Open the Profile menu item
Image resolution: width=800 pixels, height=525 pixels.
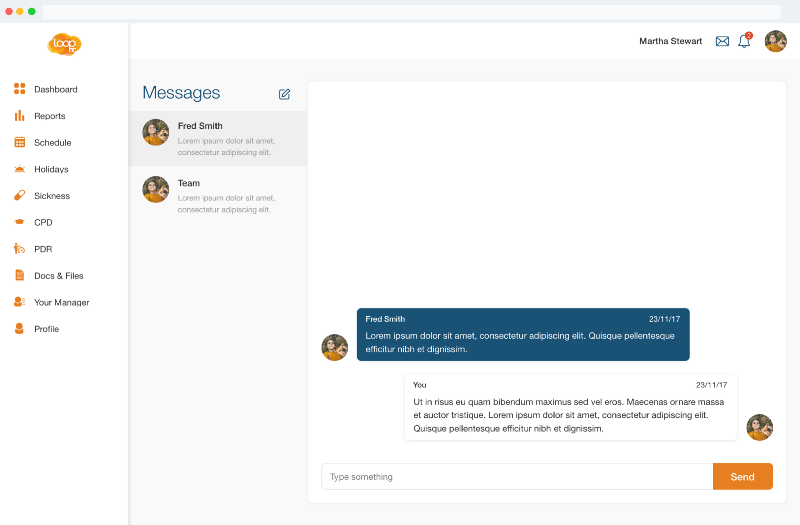[x=46, y=329]
